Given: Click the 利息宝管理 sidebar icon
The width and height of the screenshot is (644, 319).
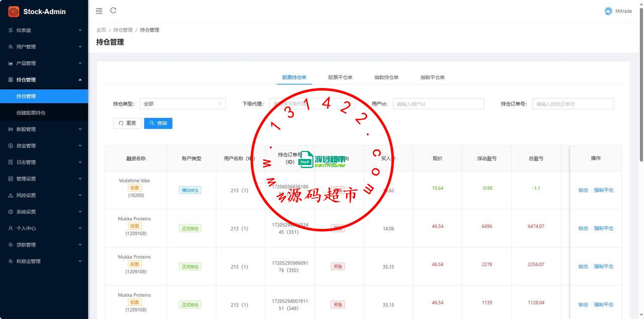Looking at the screenshot, I should (11, 261).
